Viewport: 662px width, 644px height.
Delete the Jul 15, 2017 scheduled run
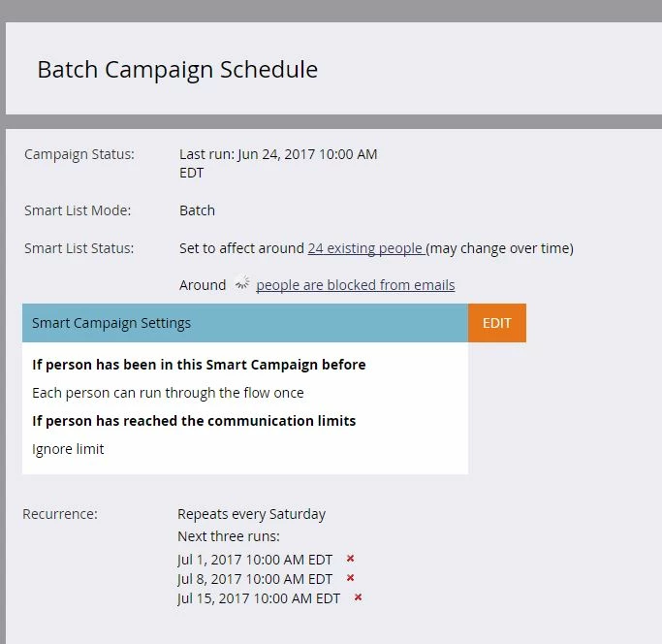tap(358, 597)
